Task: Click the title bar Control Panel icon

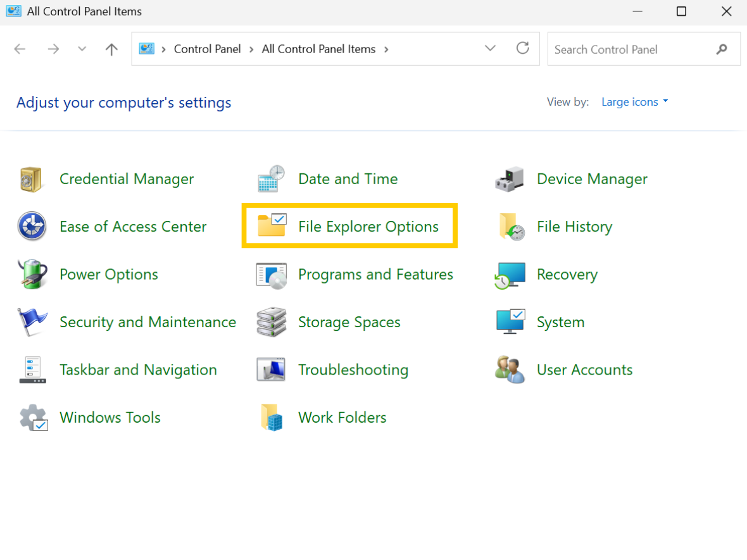Action: click(13, 11)
